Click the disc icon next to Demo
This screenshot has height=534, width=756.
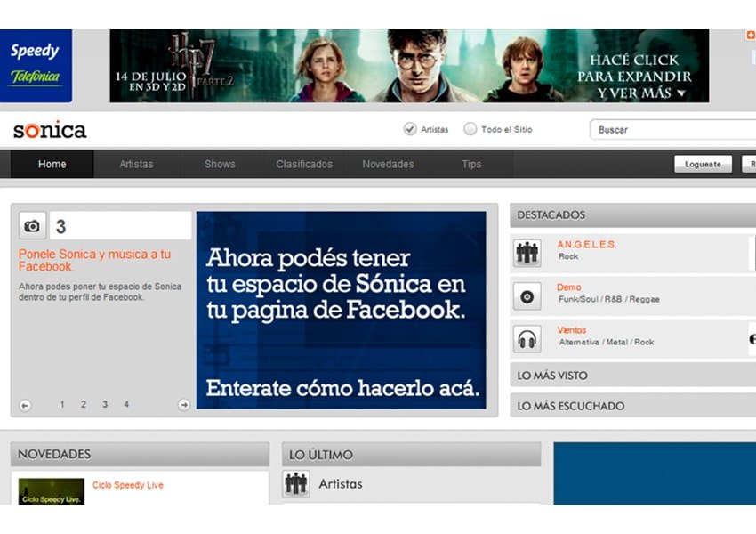coord(527,295)
